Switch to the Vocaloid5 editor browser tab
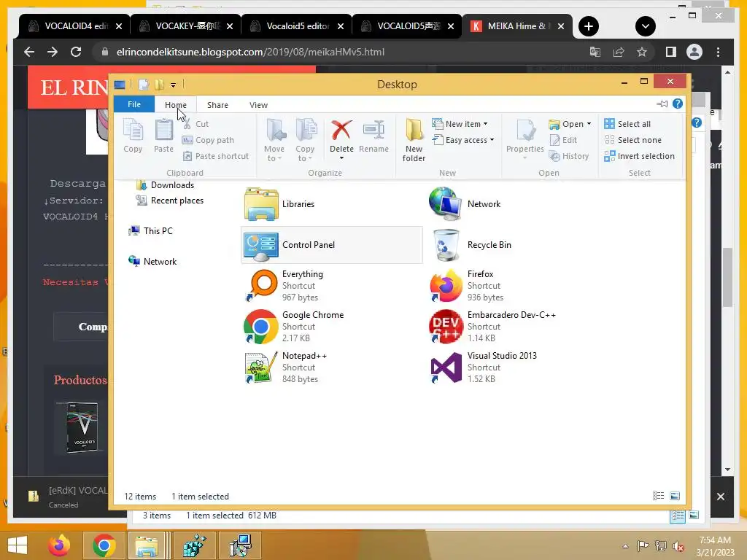The image size is (747, 560). pos(297,26)
